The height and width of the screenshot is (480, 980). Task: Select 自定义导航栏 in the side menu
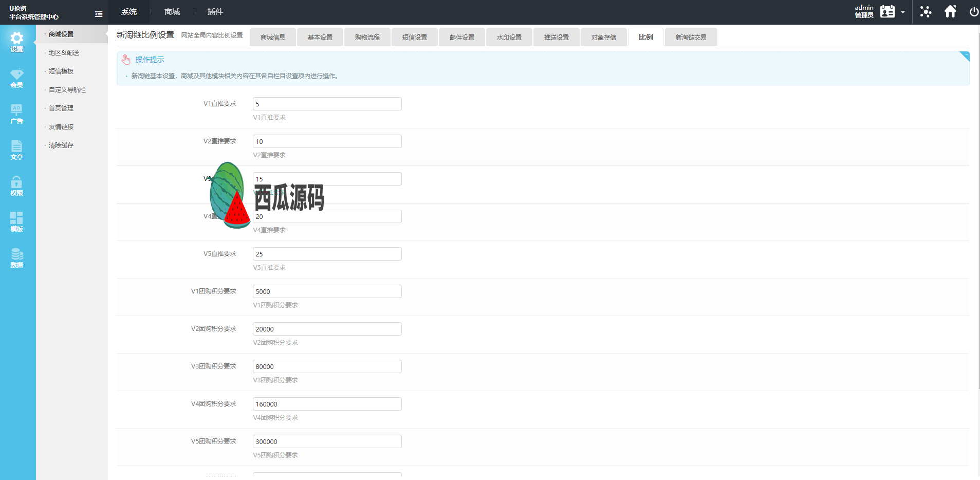67,90
